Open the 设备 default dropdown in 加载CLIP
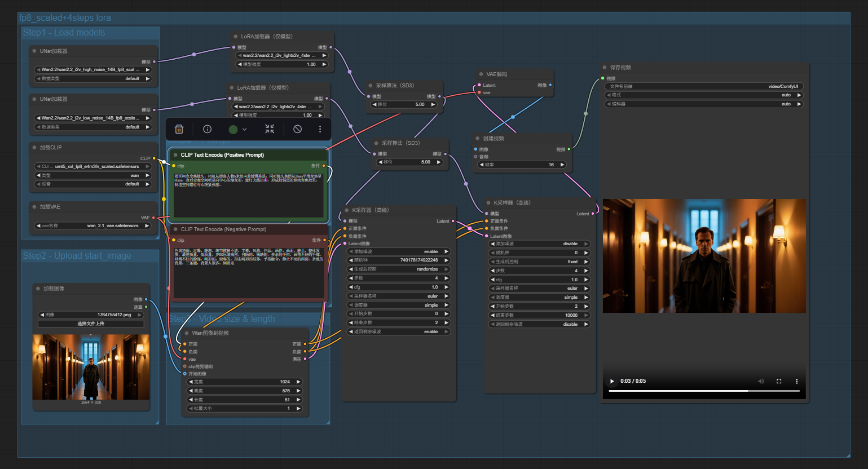The width and height of the screenshot is (868, 469). click(93, 184)
